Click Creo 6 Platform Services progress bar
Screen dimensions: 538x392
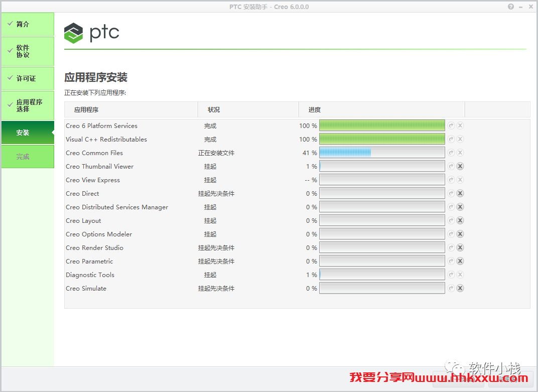pos(382,125)
